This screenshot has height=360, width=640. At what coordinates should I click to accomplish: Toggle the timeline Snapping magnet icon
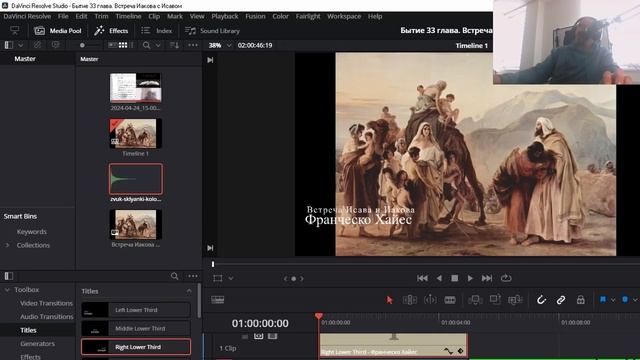point(541,300)
